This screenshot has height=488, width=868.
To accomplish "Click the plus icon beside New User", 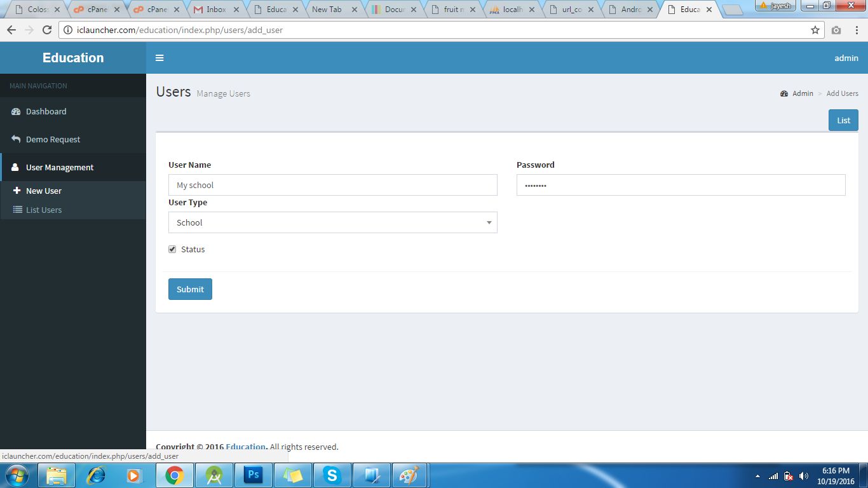I will (17, 191).
